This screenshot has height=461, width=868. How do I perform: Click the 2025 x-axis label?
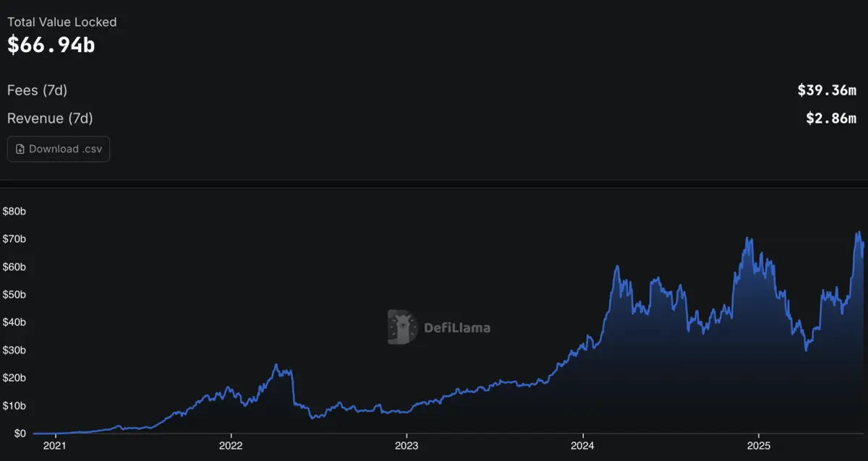coord(759,446)
